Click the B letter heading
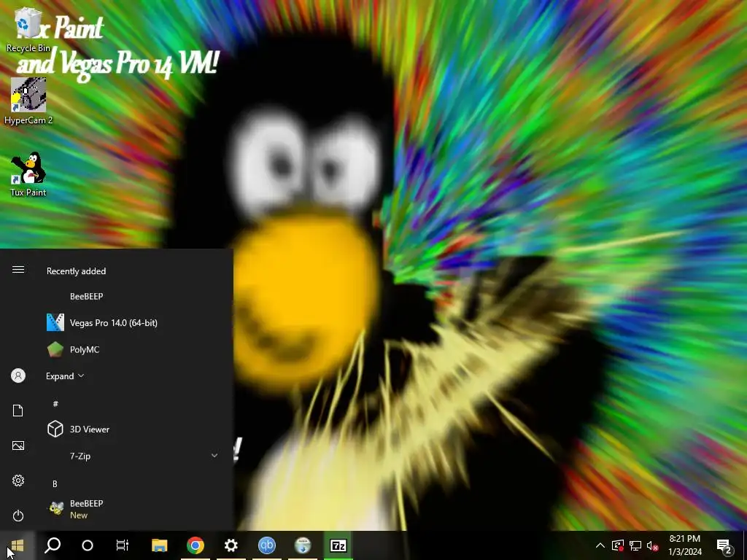The height and width of the screenshot is (560, 747). click(x=55, y=484)
